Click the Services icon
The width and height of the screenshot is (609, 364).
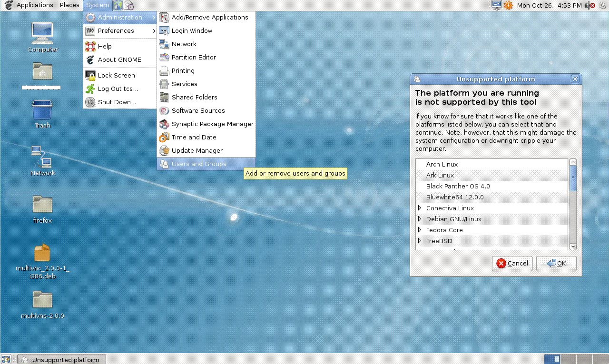(164, 84)
